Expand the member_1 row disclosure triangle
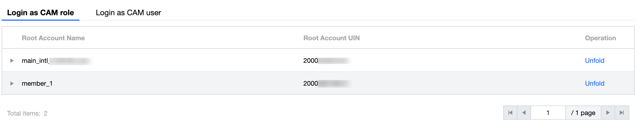This screenshot has height=130, width=644. (12, 83)
